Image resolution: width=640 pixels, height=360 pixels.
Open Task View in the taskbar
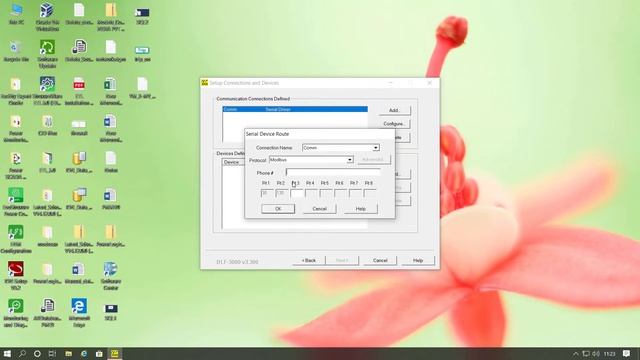[52, 353]
